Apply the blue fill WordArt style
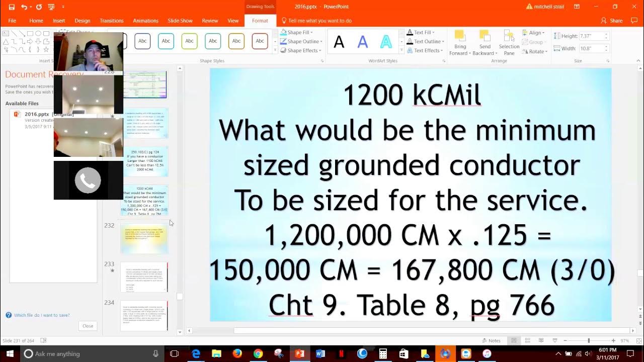The height and width of the screenshot is (362, 644). pos(363,42)
